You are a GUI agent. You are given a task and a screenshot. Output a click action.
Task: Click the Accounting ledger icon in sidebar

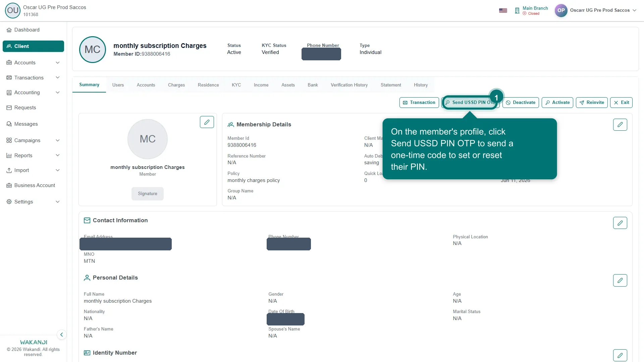[9, 93]
